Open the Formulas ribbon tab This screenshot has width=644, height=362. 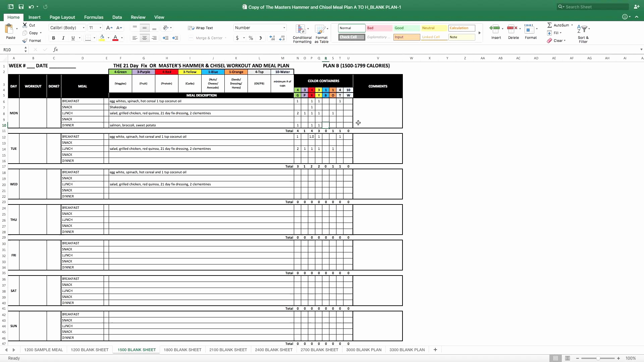[94, 17]
